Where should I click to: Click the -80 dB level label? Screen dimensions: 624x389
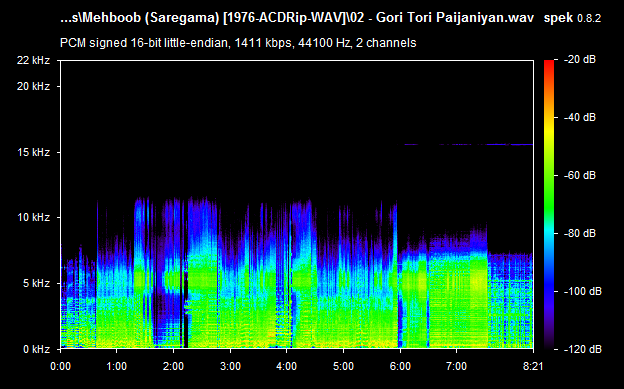pyautogui.click(x=580, y=233)
